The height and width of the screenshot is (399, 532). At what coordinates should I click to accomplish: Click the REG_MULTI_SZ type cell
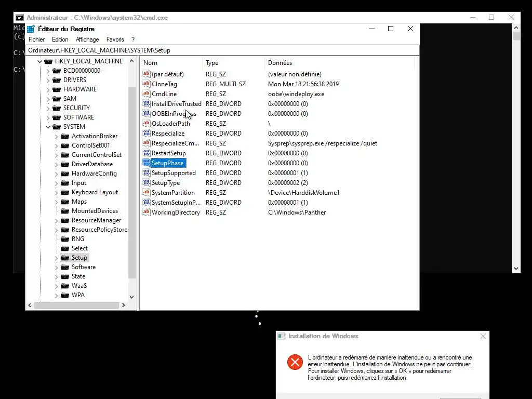click(x=225, y=84)
